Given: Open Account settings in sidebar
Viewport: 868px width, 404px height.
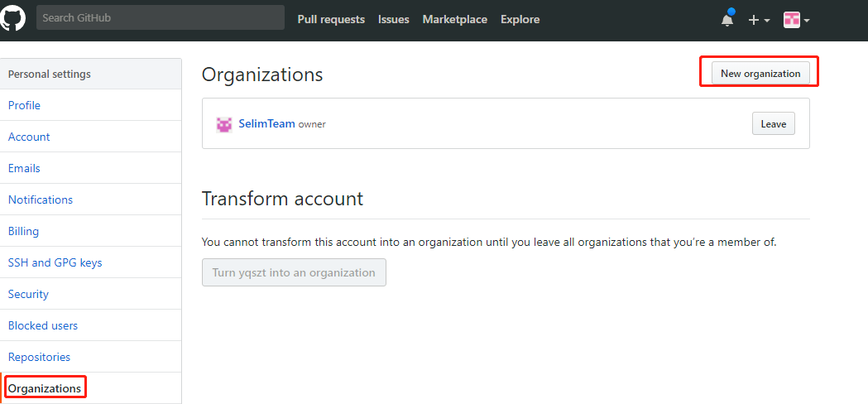Looking at the screenshot, I should pyautogui.click(x=29, y=137).
